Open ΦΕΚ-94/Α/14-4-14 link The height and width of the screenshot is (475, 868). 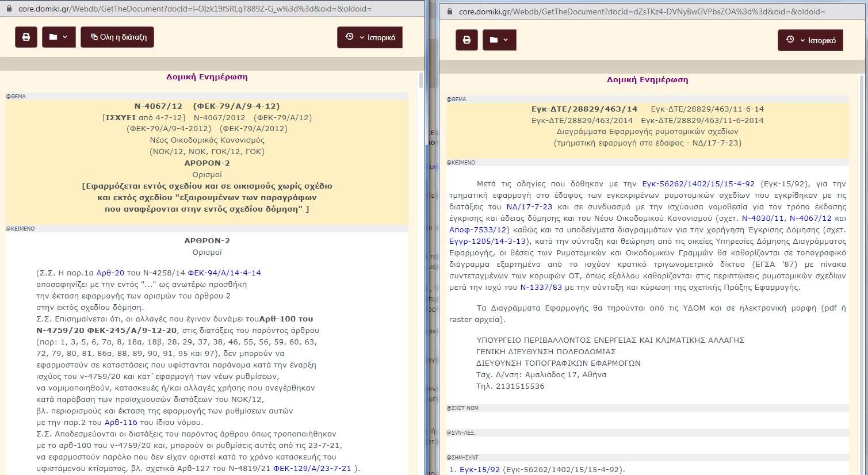[x=224, y=273]
